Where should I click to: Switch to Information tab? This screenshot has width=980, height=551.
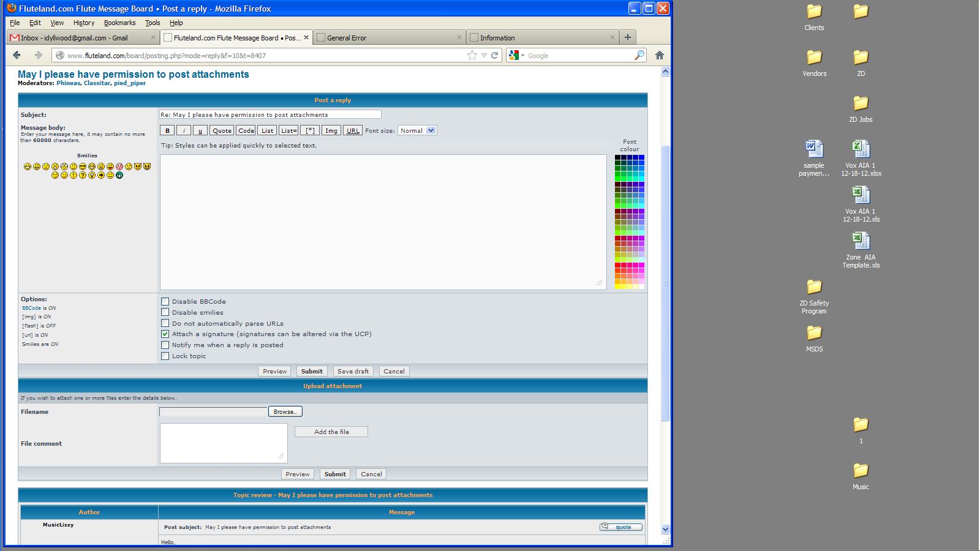(x=543, y=37)
